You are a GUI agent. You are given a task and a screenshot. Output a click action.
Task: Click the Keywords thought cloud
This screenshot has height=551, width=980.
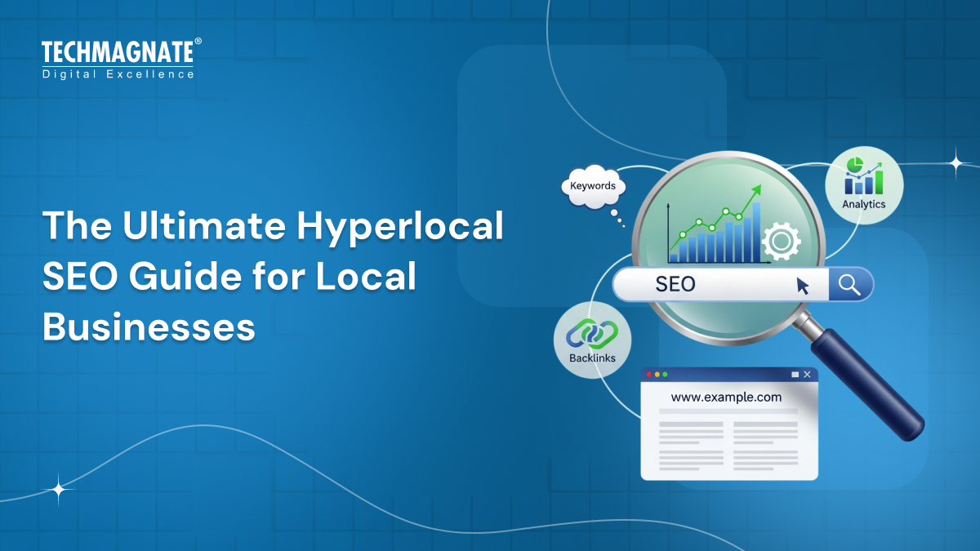tap(593, 186)
